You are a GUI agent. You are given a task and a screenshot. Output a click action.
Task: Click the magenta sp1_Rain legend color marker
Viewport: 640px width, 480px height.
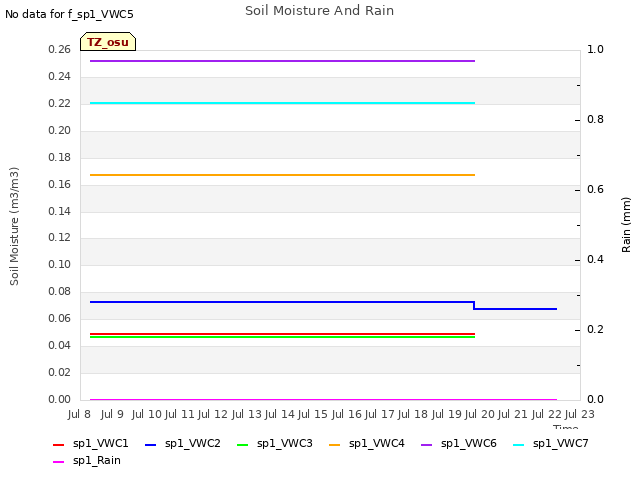58,462
